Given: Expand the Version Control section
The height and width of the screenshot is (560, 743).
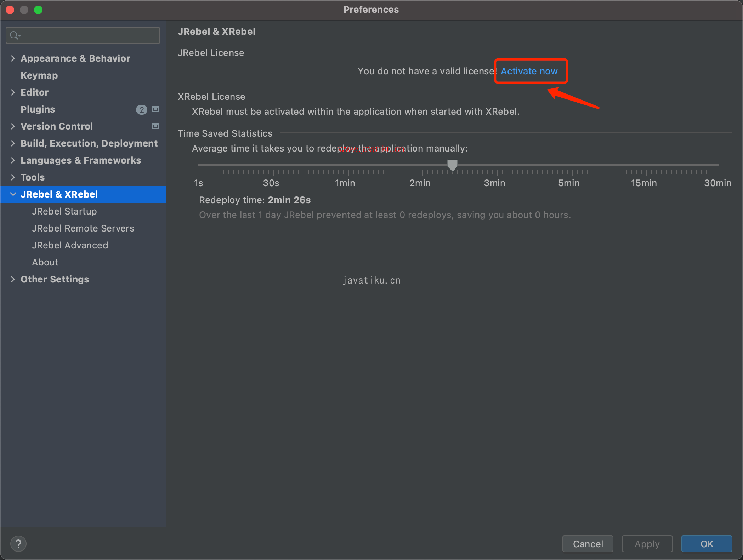Looking at the screenshot, I should (x=13, y=126).
